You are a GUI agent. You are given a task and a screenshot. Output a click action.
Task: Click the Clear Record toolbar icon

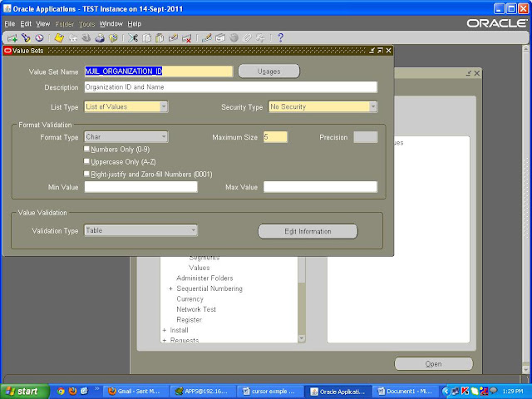[x=173, y=38]
